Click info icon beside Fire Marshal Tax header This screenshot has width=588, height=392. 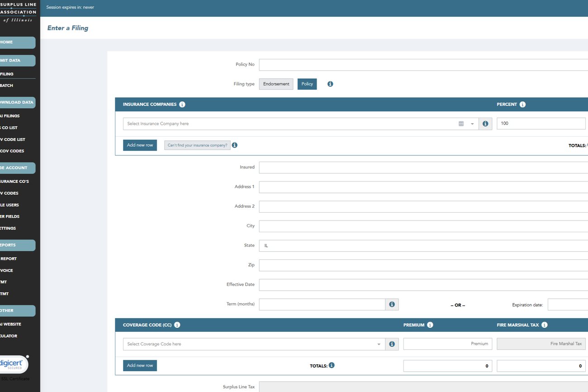[x=545, y=325]
